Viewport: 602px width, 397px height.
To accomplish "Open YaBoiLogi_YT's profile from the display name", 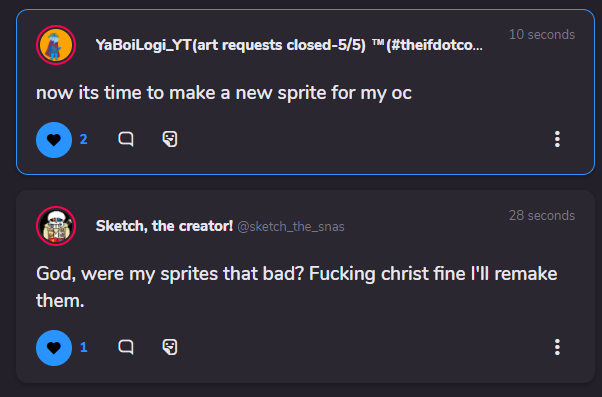I will click(289, 45).
